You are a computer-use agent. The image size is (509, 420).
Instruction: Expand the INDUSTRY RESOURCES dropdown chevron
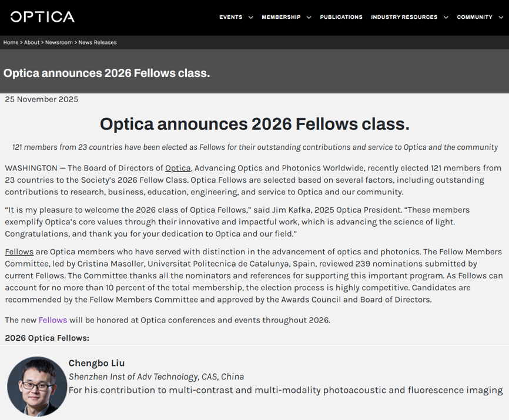[446, 17]
